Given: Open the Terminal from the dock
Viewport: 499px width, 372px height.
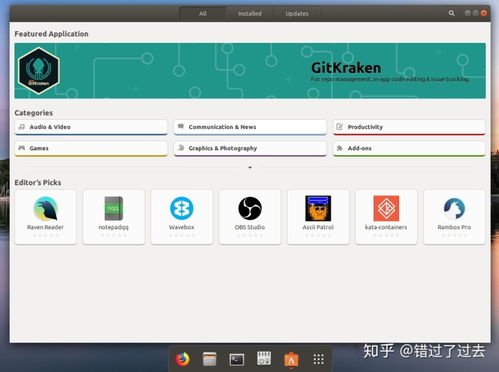Looking at the screenshot, I should [237, 360].
